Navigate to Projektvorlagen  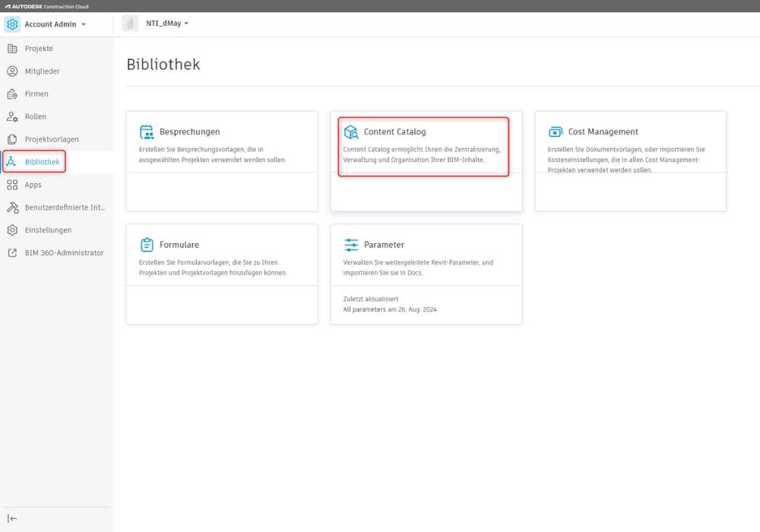51,140
